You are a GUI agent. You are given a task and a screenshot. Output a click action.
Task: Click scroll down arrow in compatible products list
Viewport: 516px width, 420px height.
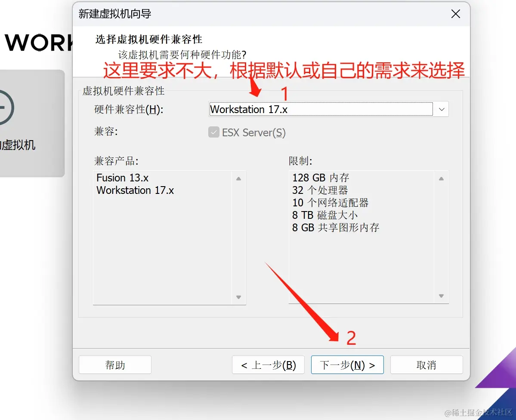pos(238,297)
